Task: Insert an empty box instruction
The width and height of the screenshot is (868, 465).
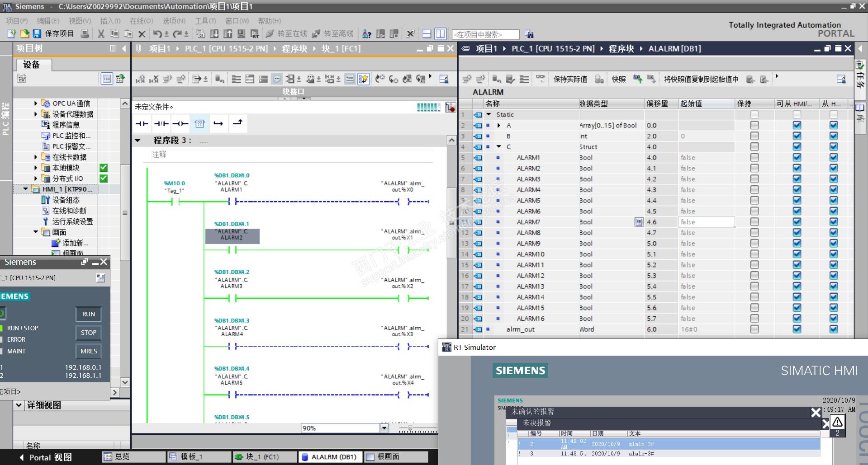Action: (x=199, y=123)
